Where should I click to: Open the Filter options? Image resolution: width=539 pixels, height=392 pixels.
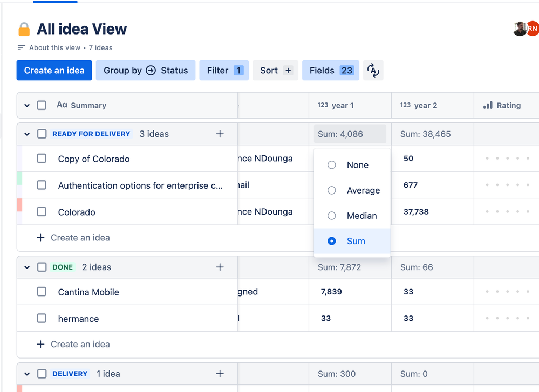coord(224,71)
